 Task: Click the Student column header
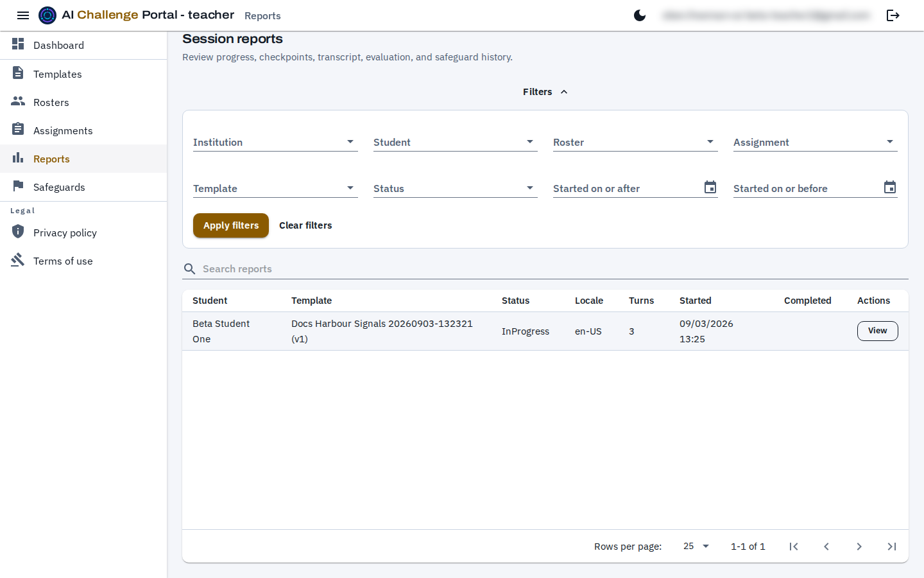click(x=210, y=301)
